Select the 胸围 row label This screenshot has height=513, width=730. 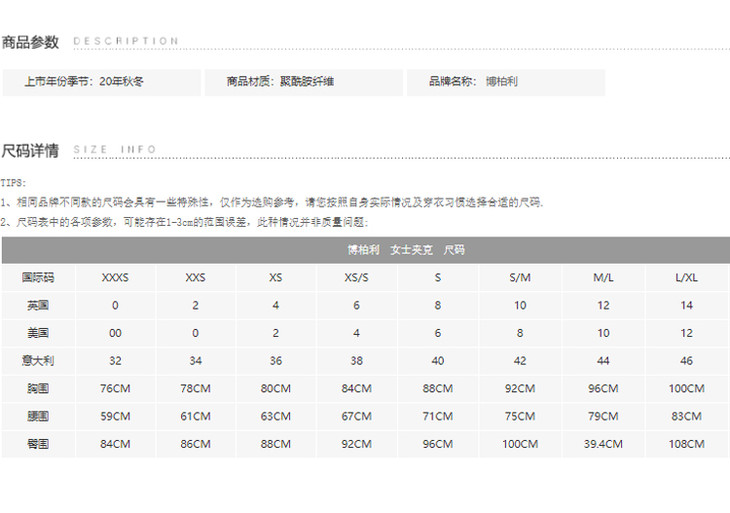pyautogui.click(x=38, y=388)
